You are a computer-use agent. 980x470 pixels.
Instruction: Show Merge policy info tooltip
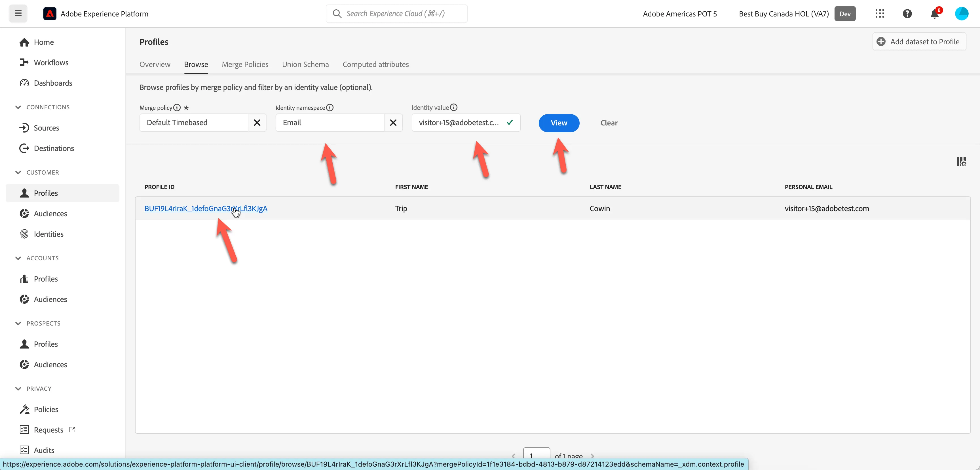(x=177, y=107)
